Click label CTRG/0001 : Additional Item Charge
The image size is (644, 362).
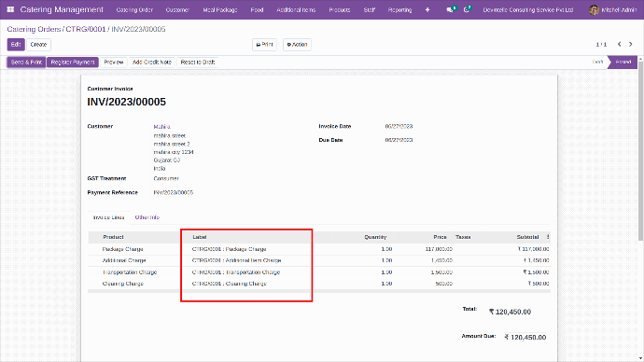[236, 260]
